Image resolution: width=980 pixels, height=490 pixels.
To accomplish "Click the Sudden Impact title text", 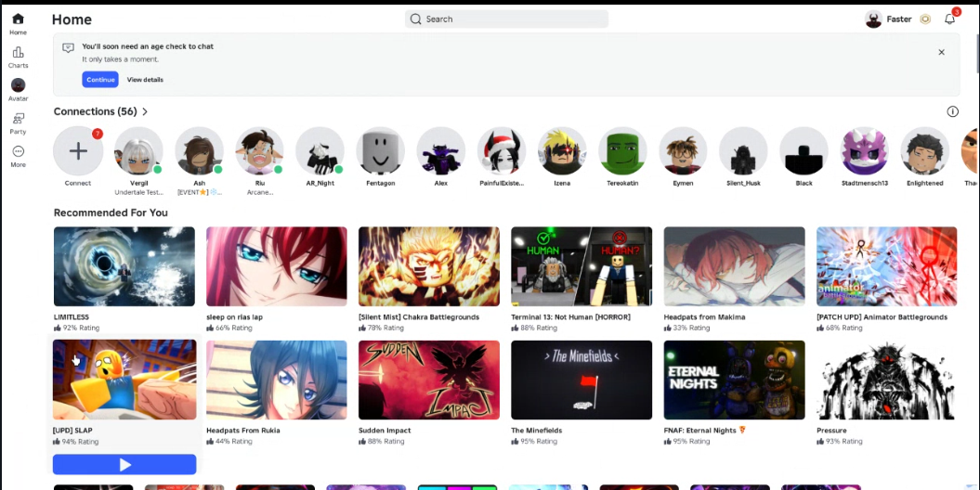I will (385, 431).
